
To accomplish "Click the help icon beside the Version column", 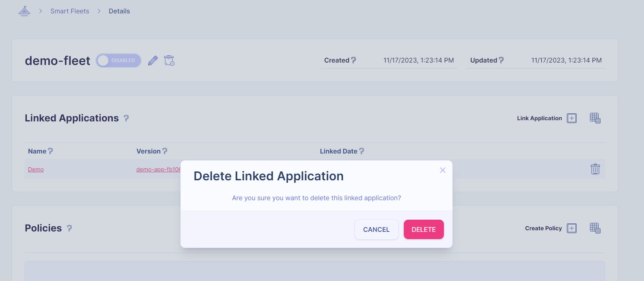I will coord(165,151).
